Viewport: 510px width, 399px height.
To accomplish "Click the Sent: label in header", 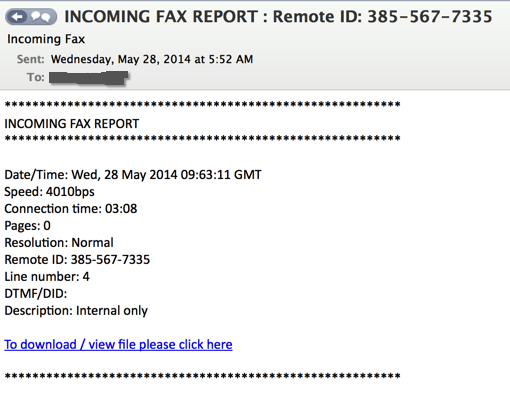I will [30, 59].
